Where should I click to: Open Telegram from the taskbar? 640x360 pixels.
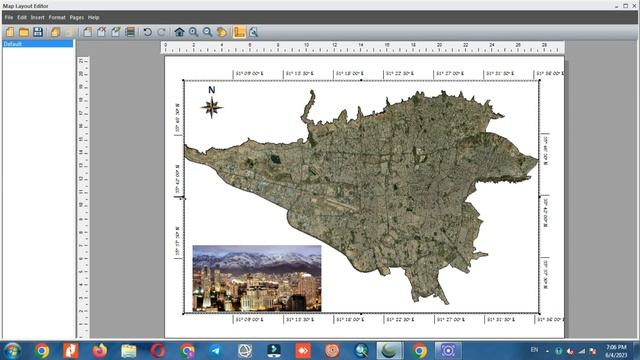pos(216,351)
